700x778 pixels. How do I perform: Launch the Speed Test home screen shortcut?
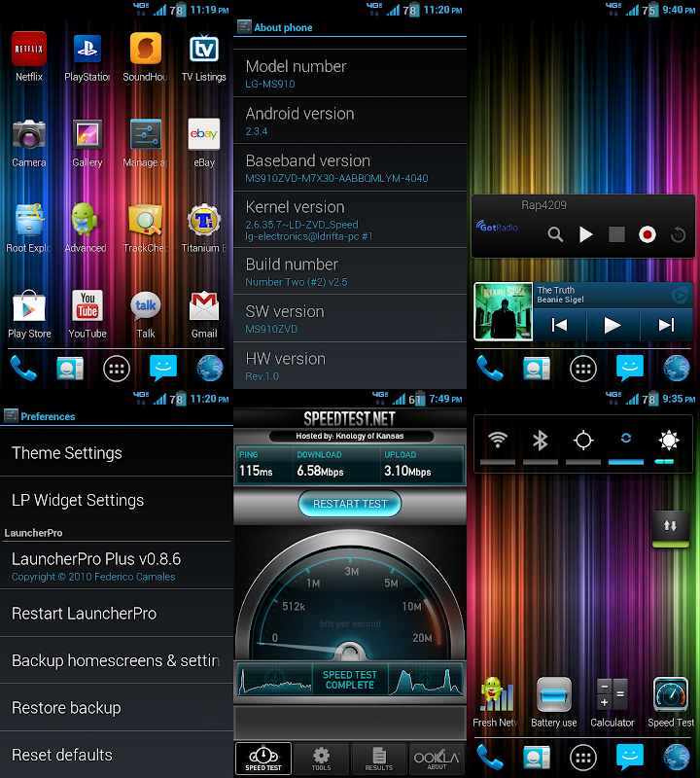(x=671, y=694)
